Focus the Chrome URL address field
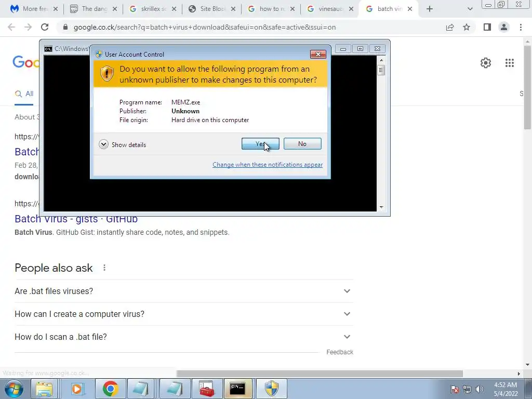 pyautogui.click(x=205, y=27)
